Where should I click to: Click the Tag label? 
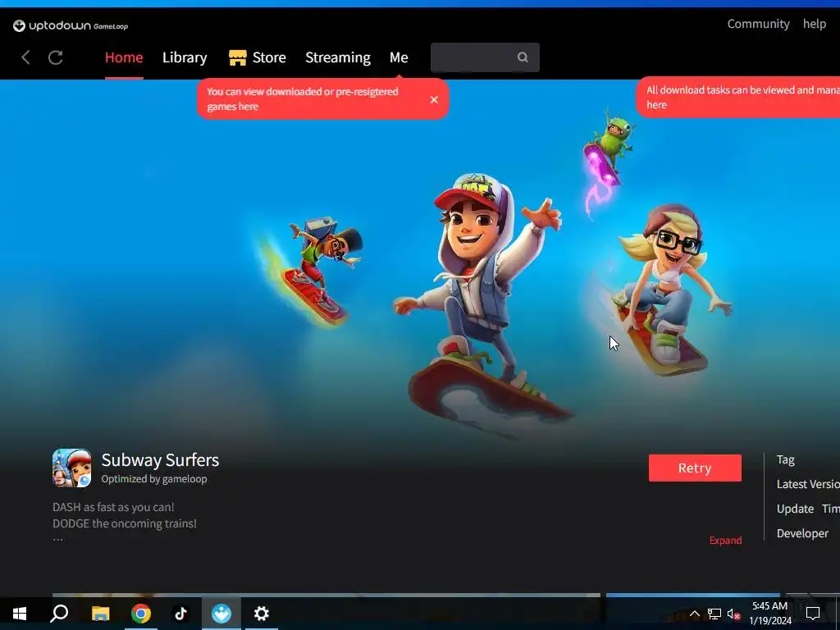coord(785,459)
